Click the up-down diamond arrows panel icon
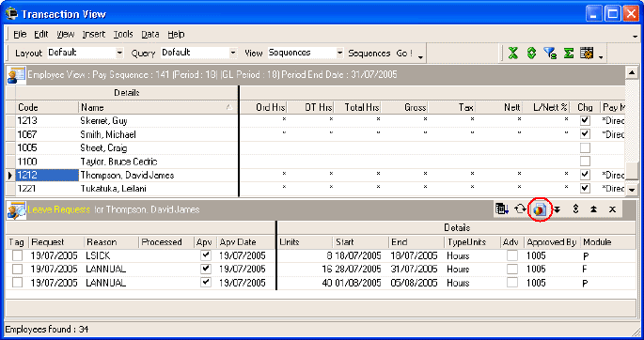The image size is (644, 340). tap(575, 209)
